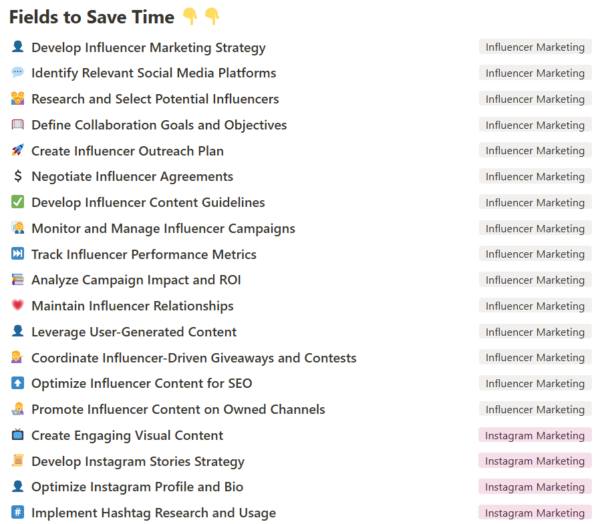Open Develop Instagram Stories Strategy page
Image resolution: width=600 pixels, height=524 pixels.
point(138,461)
